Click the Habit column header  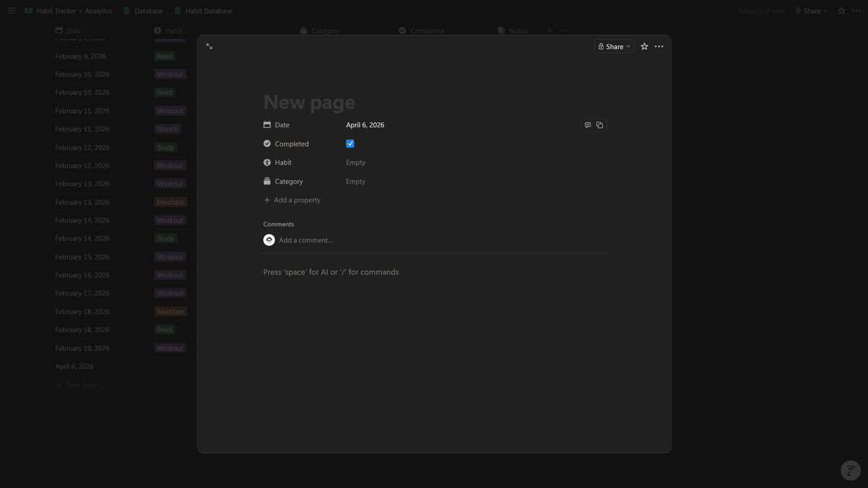tap(168, 31)
